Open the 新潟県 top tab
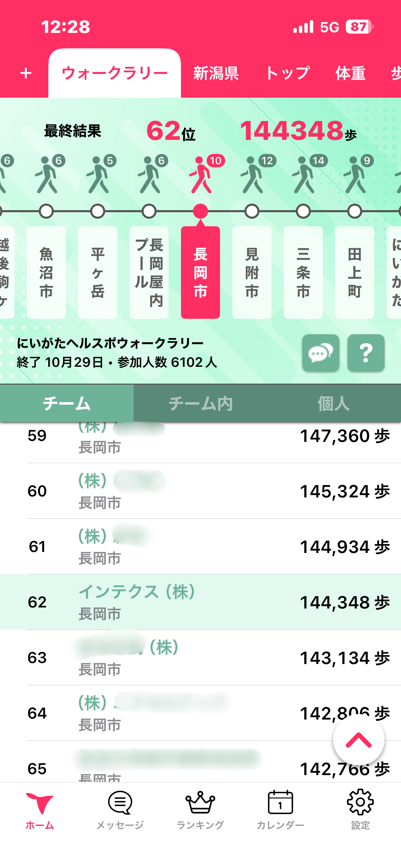The image size is (401, 868). click(216, 73)
